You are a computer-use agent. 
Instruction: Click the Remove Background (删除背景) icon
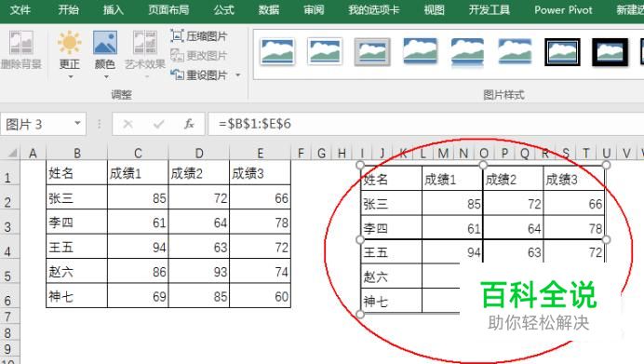pos(21,42)
